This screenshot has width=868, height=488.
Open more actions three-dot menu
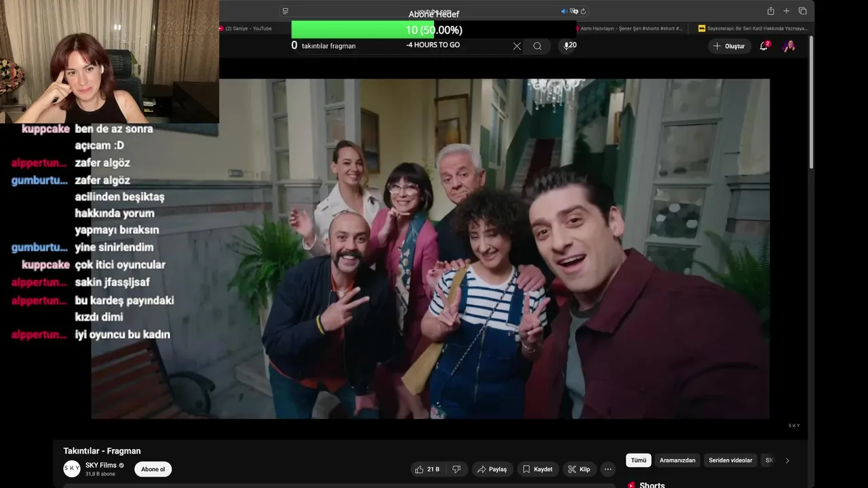[608, 469]
